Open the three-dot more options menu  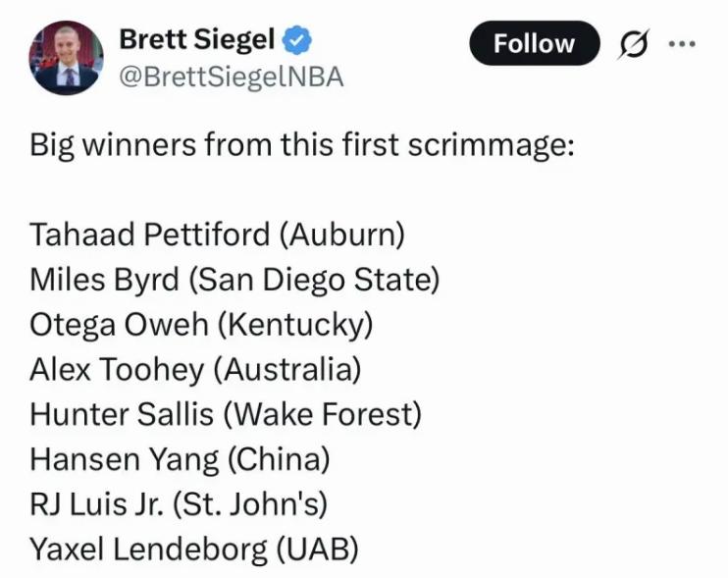(682, 44)
